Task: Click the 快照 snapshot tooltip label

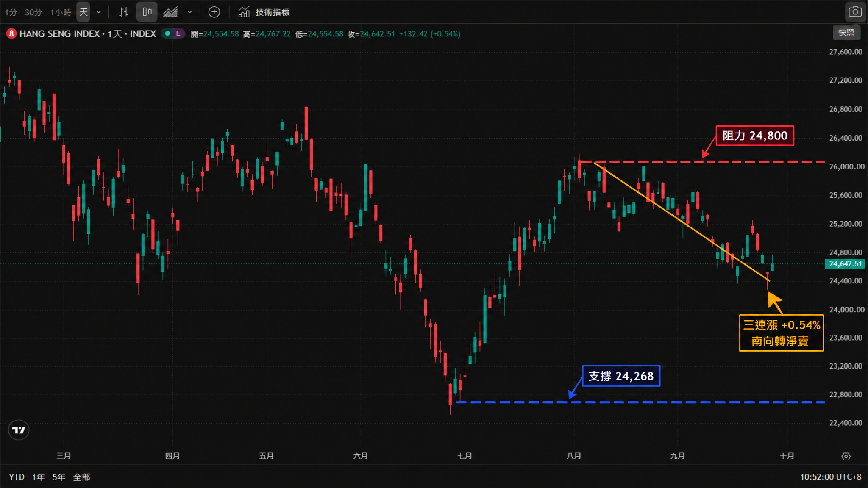Action: coord(846,32)
